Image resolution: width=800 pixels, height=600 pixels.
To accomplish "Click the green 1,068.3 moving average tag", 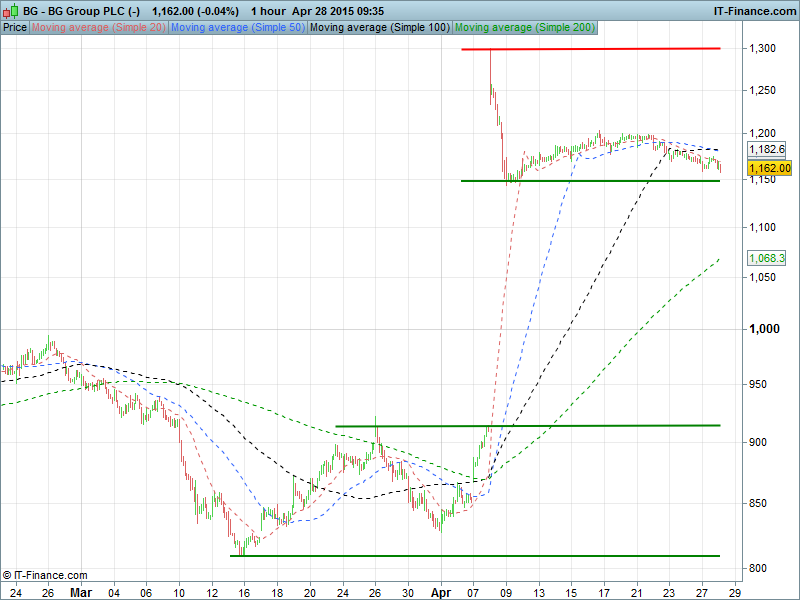I will tap(766, 258).
